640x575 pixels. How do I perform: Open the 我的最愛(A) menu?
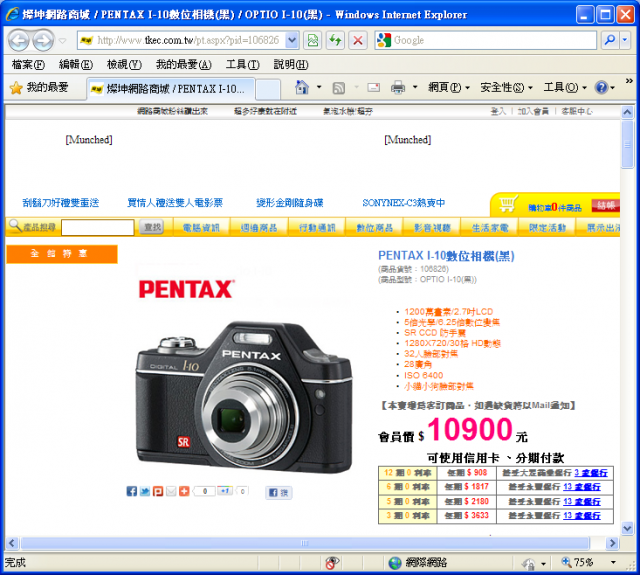point(184,64)
